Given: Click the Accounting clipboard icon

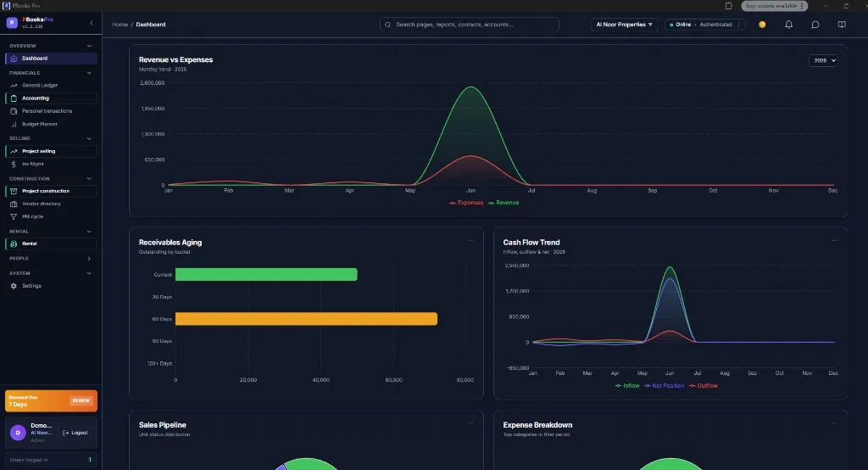Looking at the screenshot, I should [x=14, y=98].
